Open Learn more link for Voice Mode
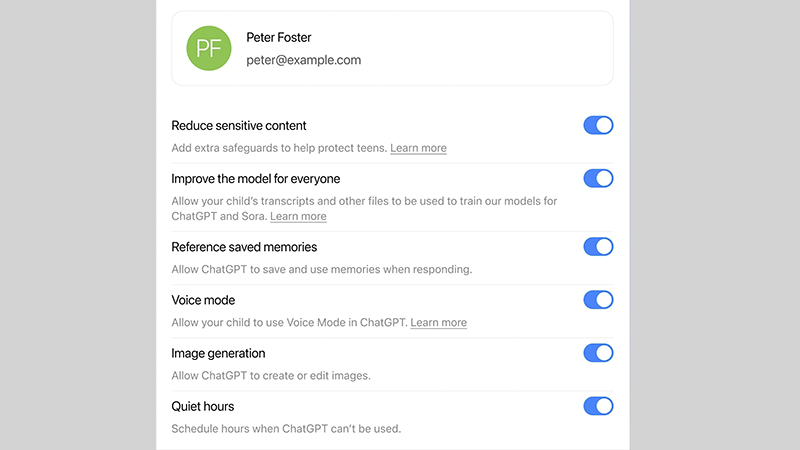 click(438, 322)
